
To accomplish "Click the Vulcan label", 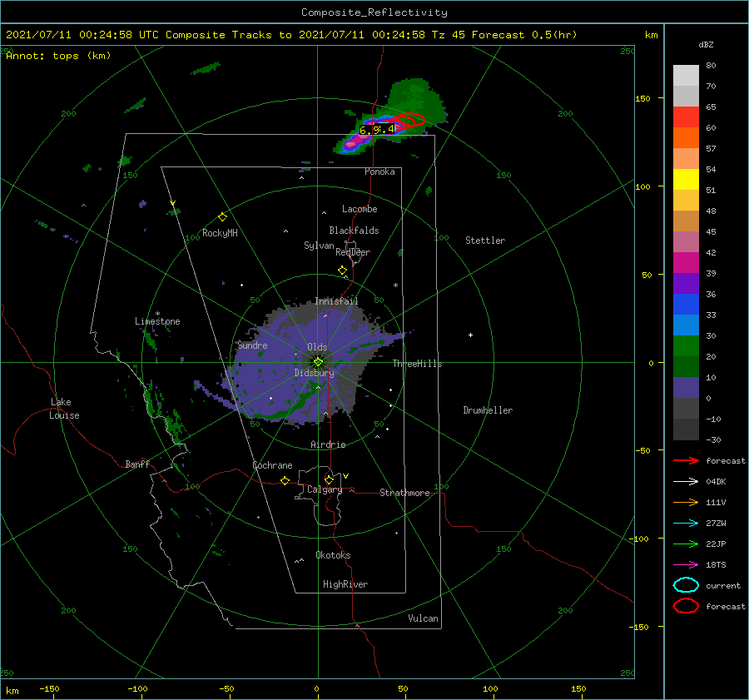I will coord(423,618).
